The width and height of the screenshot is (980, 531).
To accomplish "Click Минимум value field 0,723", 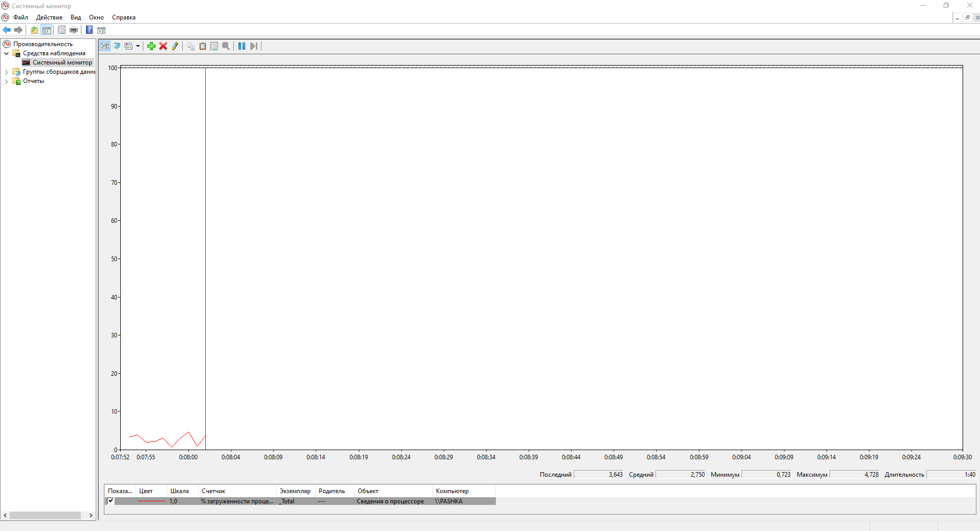I will [767, 475].
